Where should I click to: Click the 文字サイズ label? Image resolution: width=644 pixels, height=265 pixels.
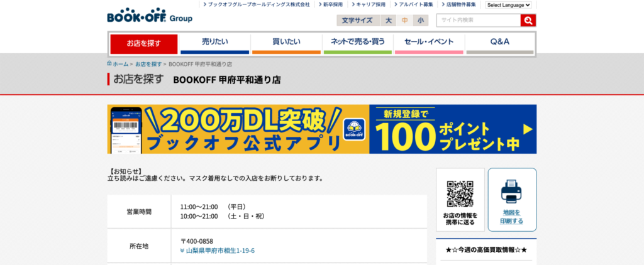point(357,20)
